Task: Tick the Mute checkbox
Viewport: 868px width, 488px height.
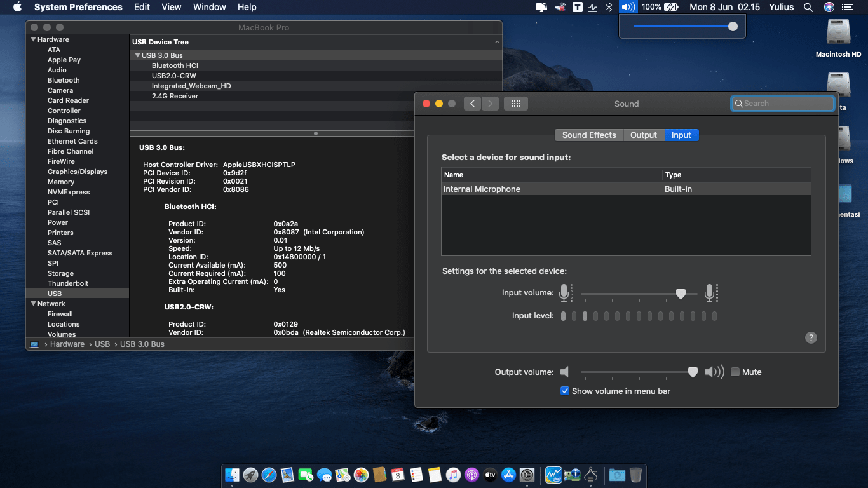Action: pos(735,372)
